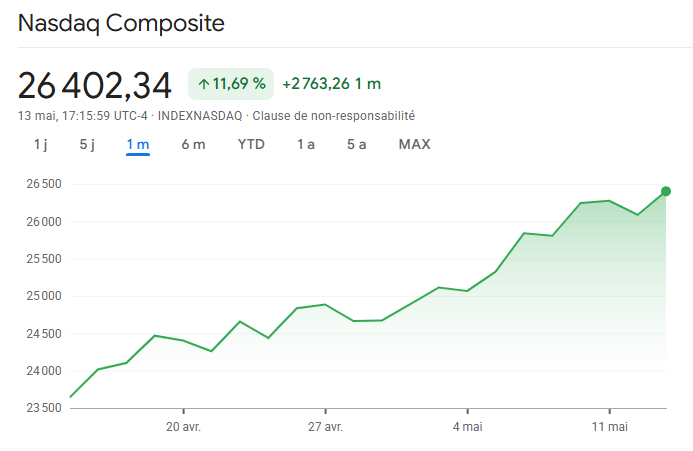This screenshot has height=451, width=693.
Task: Switch to the YTD range tab
Action: [251, 145]
